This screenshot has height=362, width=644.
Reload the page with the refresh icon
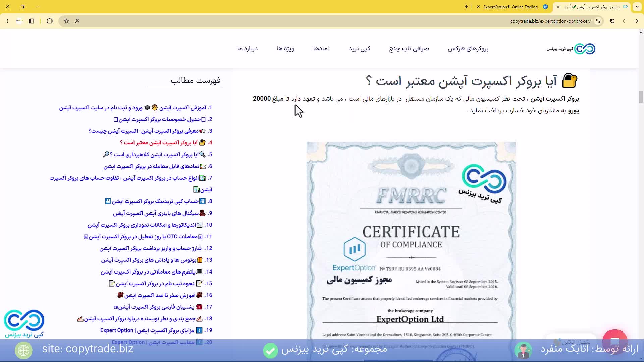click(612, 21)
